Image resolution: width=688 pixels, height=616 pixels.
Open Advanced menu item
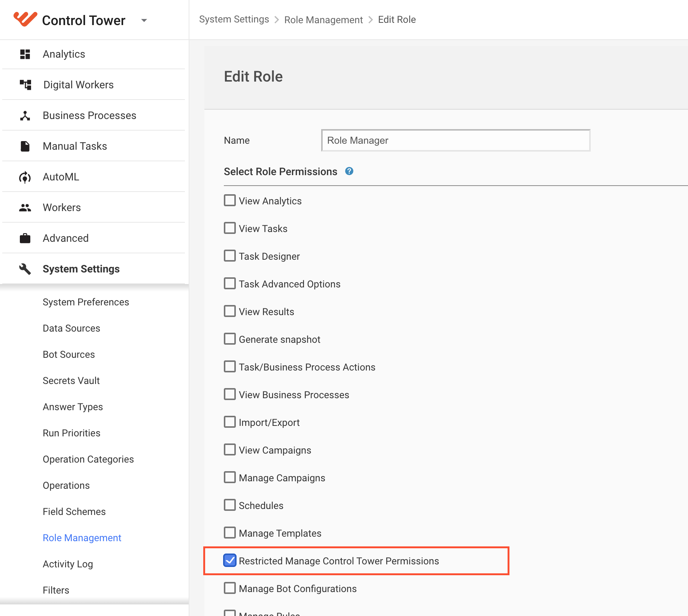pos(66,238)
